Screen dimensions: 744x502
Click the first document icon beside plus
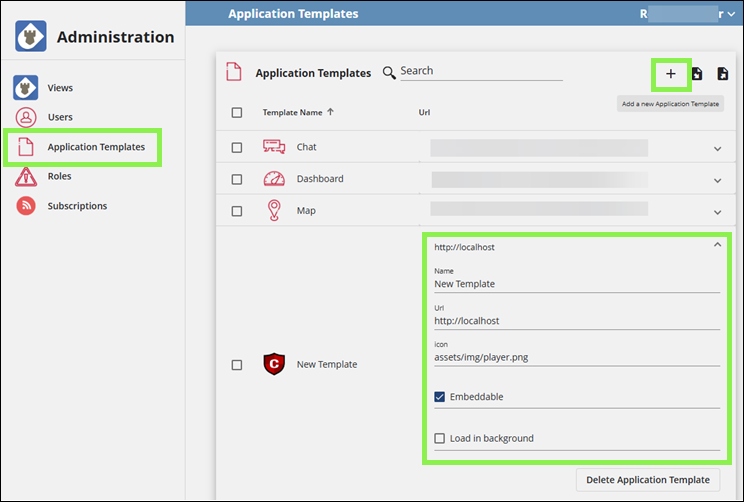pyautogui.click(x=697, y=74)
